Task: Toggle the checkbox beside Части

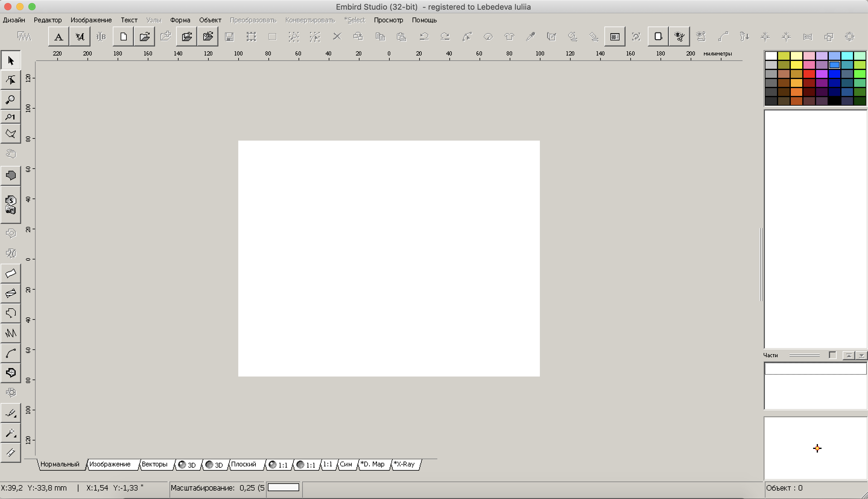Action: [x=832, y=355]
